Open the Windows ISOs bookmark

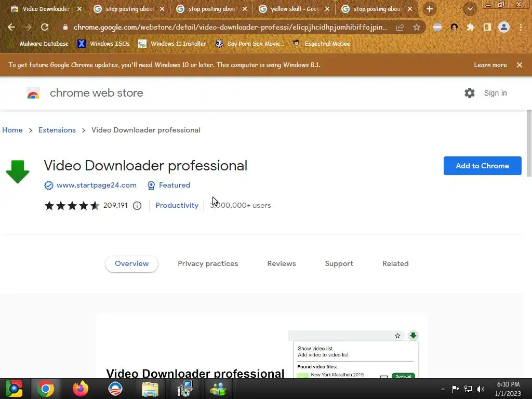coord(103,44)
